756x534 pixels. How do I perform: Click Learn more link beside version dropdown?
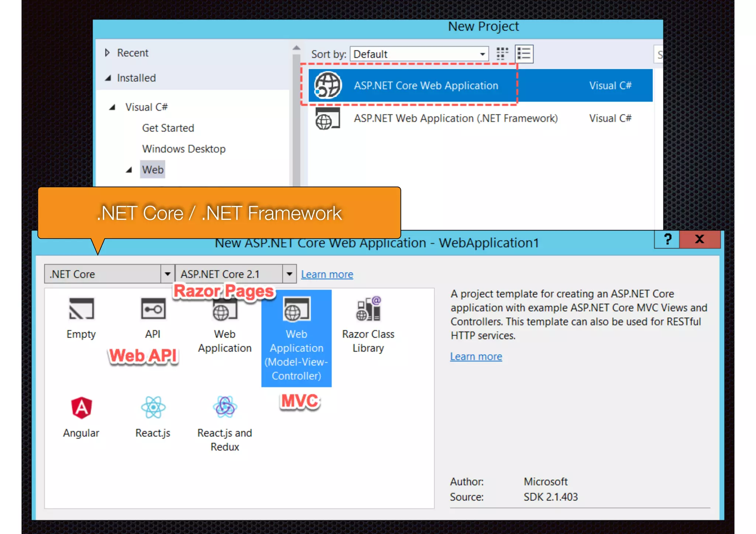pos(327,274)
